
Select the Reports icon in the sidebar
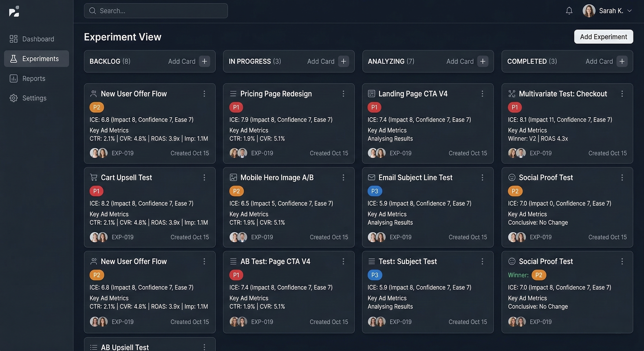click(x=14, y=78)
